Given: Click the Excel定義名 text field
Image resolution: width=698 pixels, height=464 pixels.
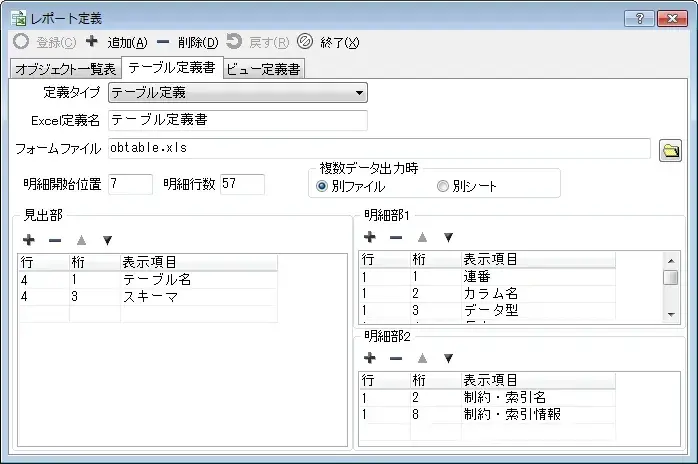Looking at the screenshot, I should click(x=237, y=121).
